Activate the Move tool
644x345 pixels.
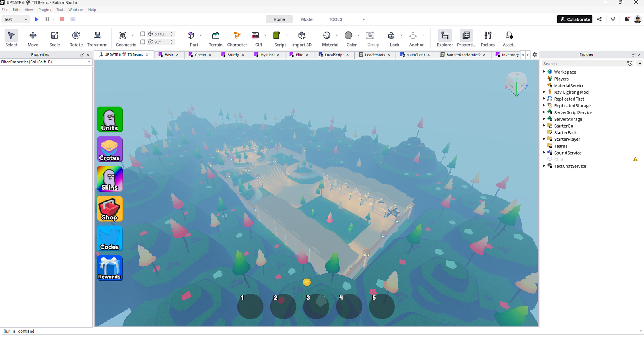point(33,39)
